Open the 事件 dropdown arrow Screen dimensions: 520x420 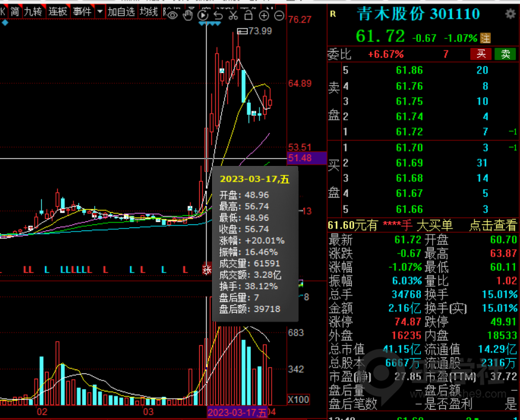pyautogui.click(x=100, y=11)
